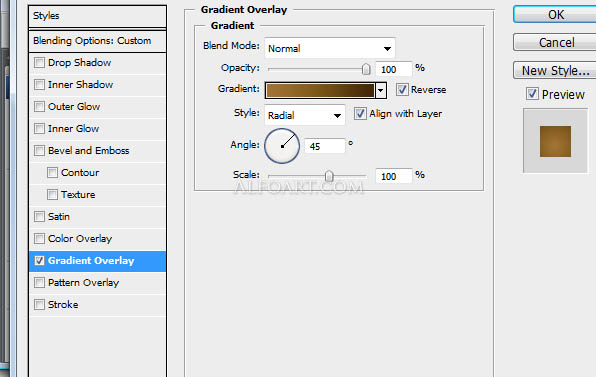Enable the Stroke checkbox

(40, 305)
